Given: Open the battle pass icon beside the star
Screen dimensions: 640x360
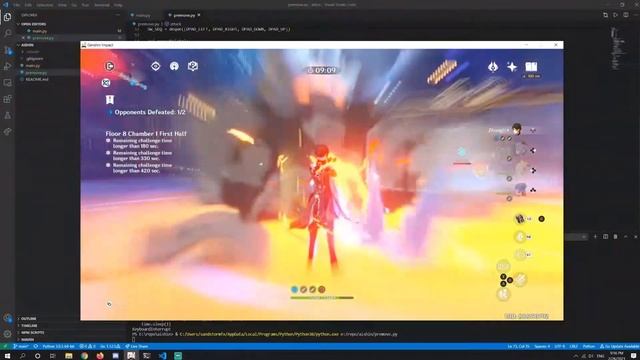Looking at the screenshot, I should pos(493,67).
